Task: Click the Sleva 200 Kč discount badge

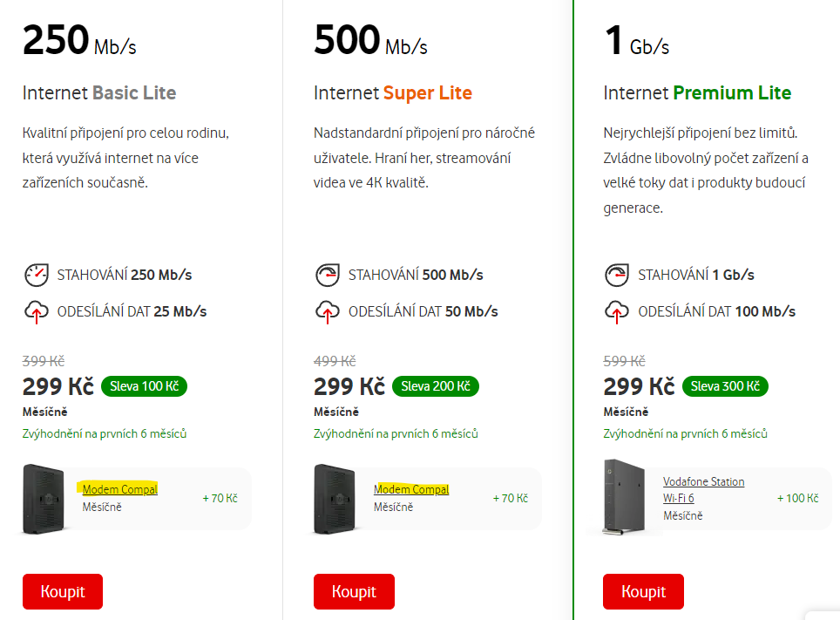Action: click(x=436, y=386)
